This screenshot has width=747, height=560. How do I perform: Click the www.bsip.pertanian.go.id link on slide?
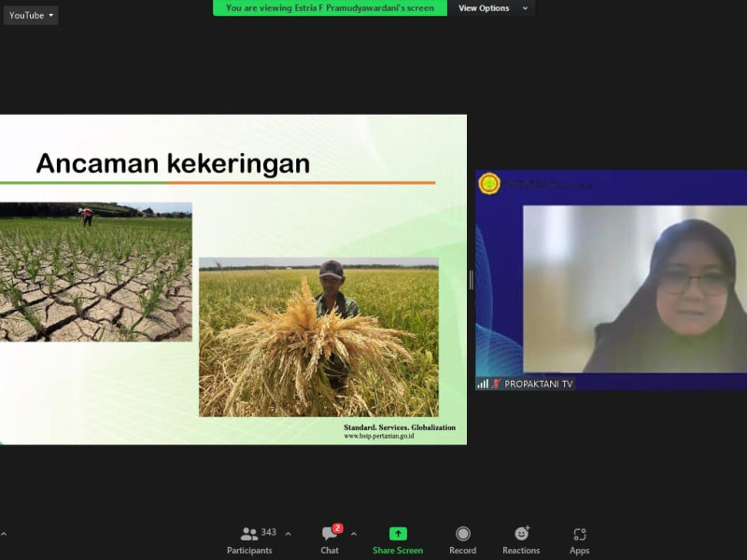pyautogui.click(x=379, y=436)
